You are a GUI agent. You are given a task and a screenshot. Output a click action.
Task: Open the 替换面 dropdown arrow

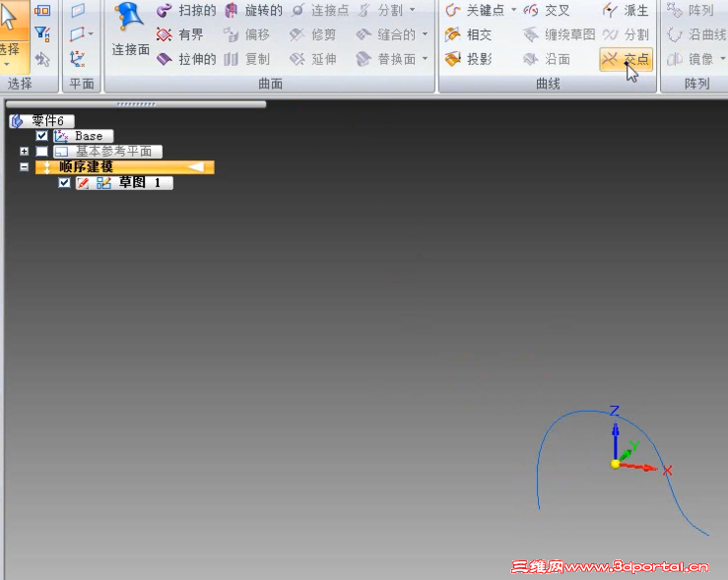point(425,59)
